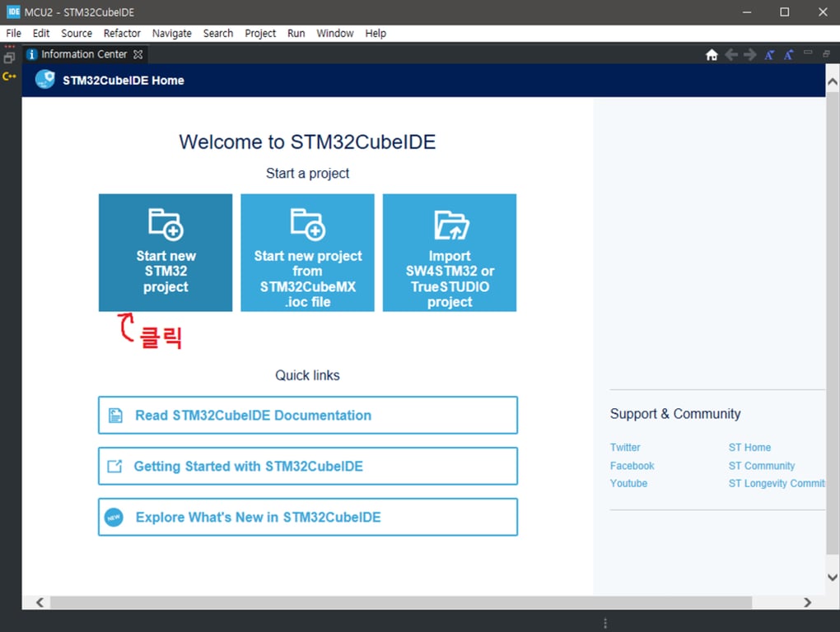
Task: Click the folder-plus icon on Start new STM32 project
Action: 166,224
